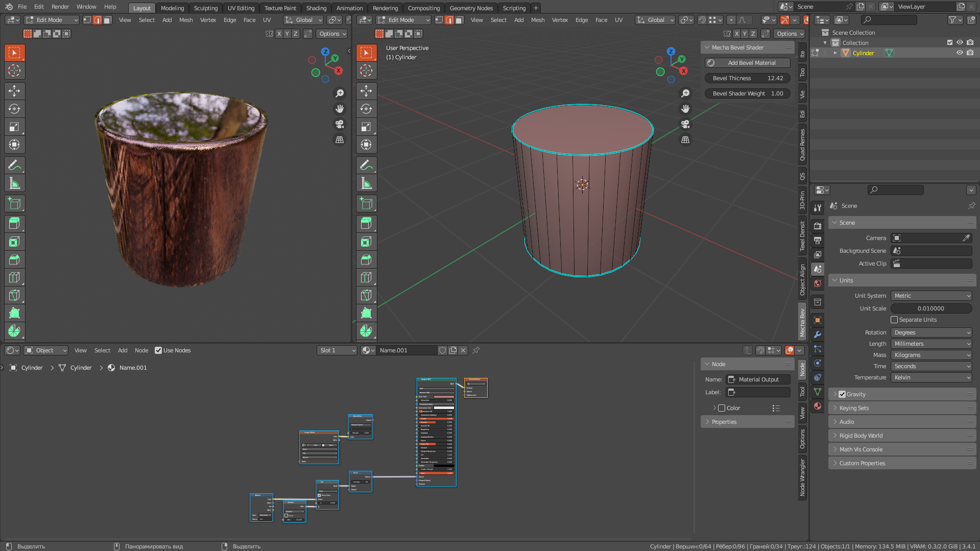Click the Add Bevel Material button
Screen dimensions: 980x551
[747, 62]
